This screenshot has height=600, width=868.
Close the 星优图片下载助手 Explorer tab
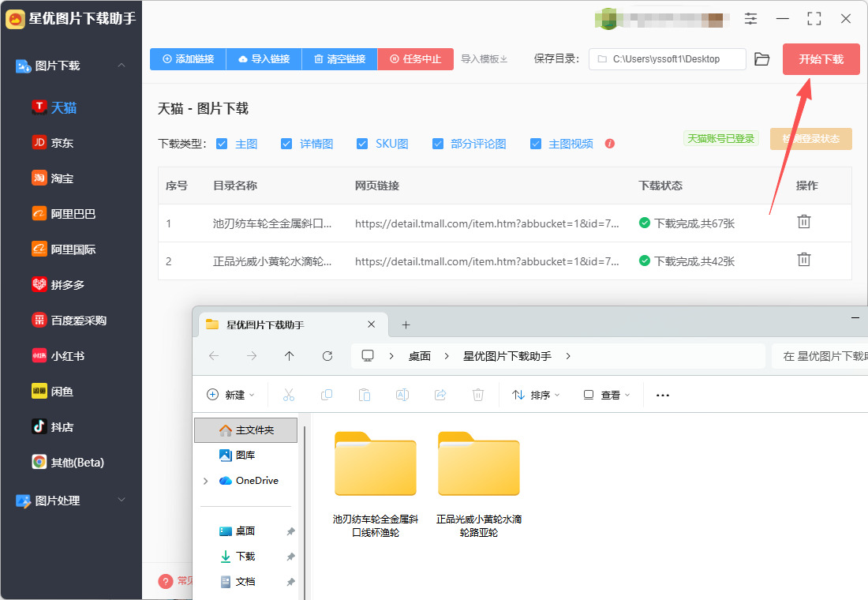(372, 324)
